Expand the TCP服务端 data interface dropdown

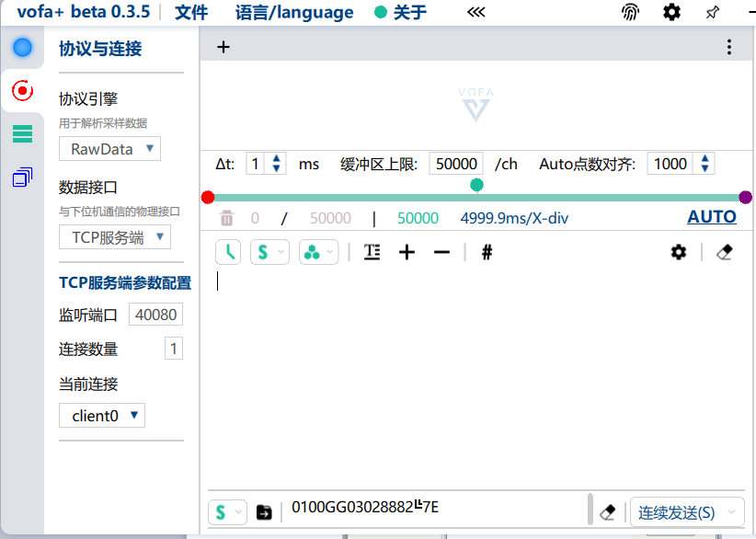pyautogui.click(x=115, y=237)
